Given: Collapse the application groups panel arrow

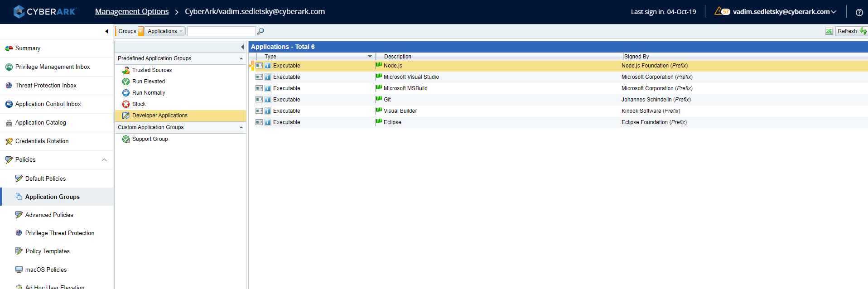Looking at the screenshot, I should [x=242, y=47].
